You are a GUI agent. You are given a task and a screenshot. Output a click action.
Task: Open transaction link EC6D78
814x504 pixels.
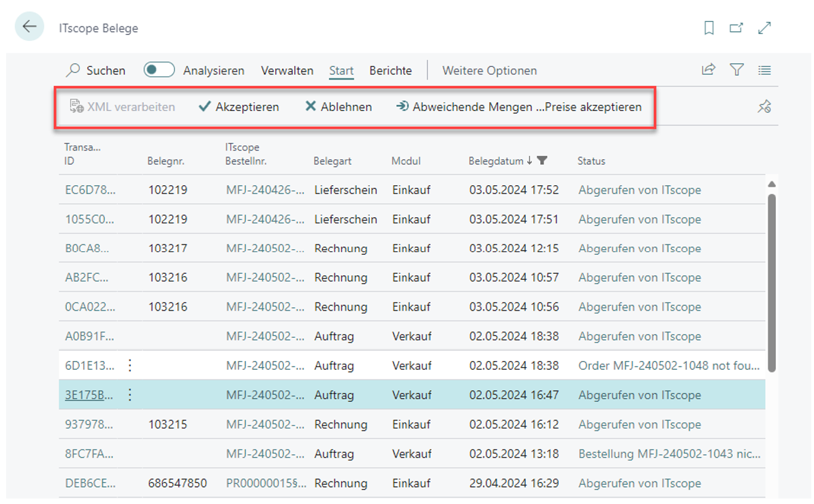[x=90, y=190]
